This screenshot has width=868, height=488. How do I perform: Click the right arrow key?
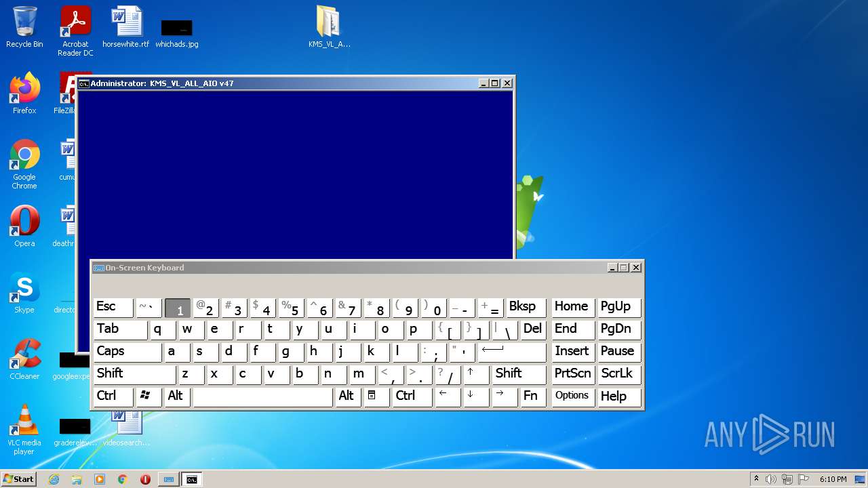click(505, 397)
